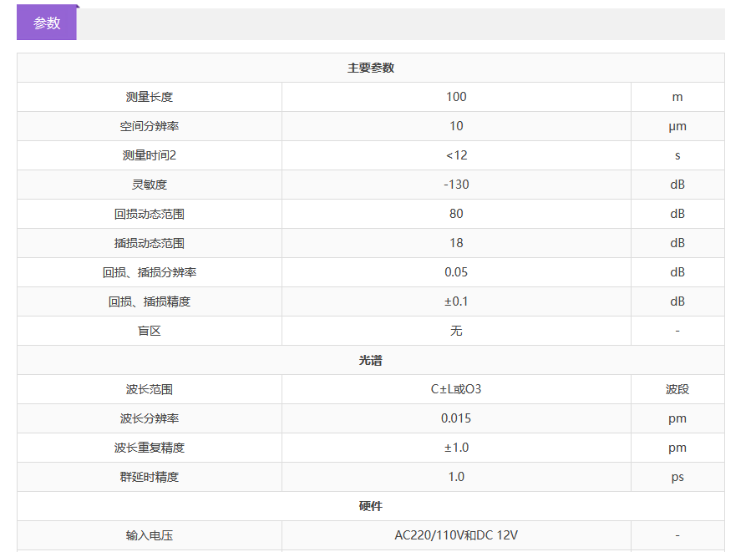Click the 测量长度 row label
The image size is (756, 552).
pyautogui.click(x=150, y=97)
